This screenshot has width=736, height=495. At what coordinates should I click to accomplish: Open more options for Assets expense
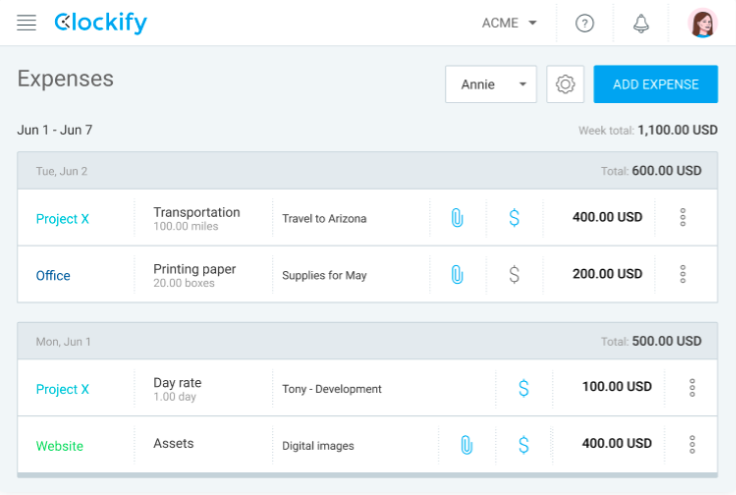692,445
